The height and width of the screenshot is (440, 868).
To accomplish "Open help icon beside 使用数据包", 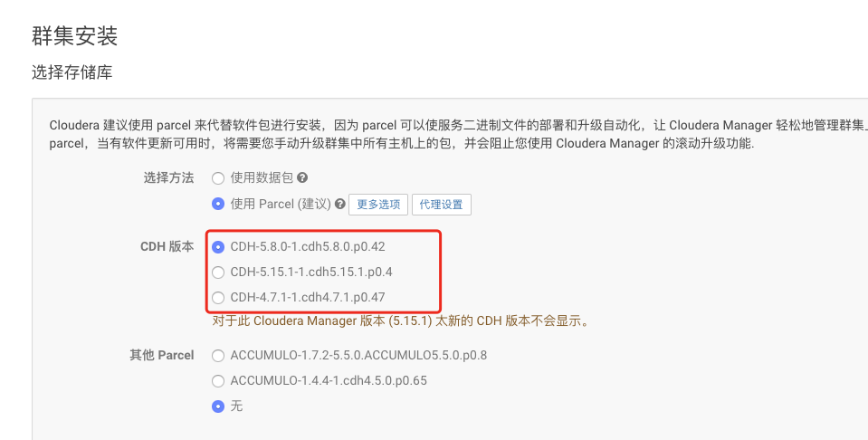I will 302,178.
